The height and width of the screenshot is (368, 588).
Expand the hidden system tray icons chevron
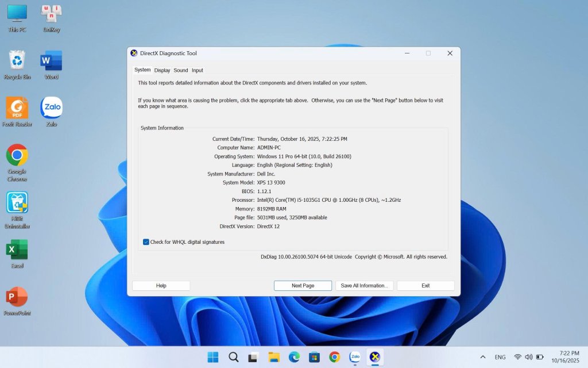point(482,357)
